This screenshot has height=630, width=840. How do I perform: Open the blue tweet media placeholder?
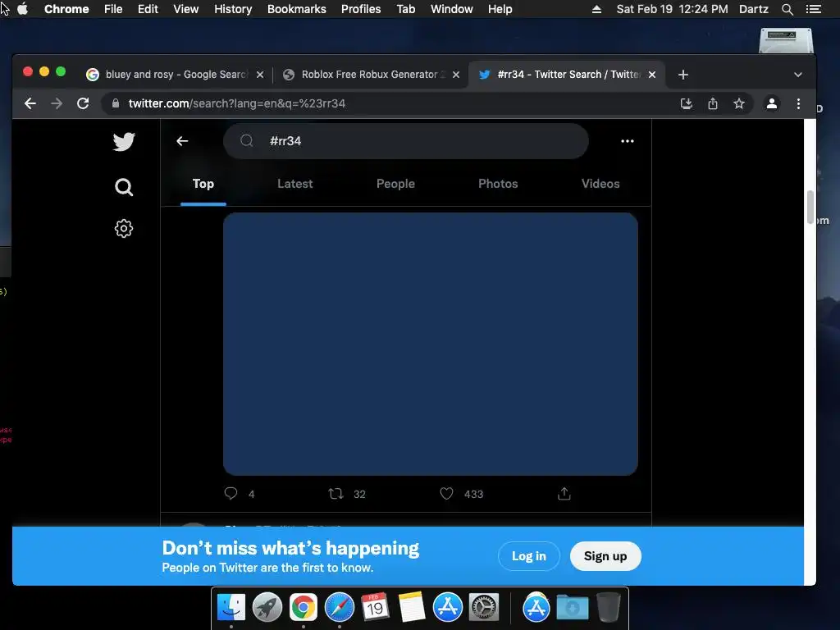click(x=430, y=344)
